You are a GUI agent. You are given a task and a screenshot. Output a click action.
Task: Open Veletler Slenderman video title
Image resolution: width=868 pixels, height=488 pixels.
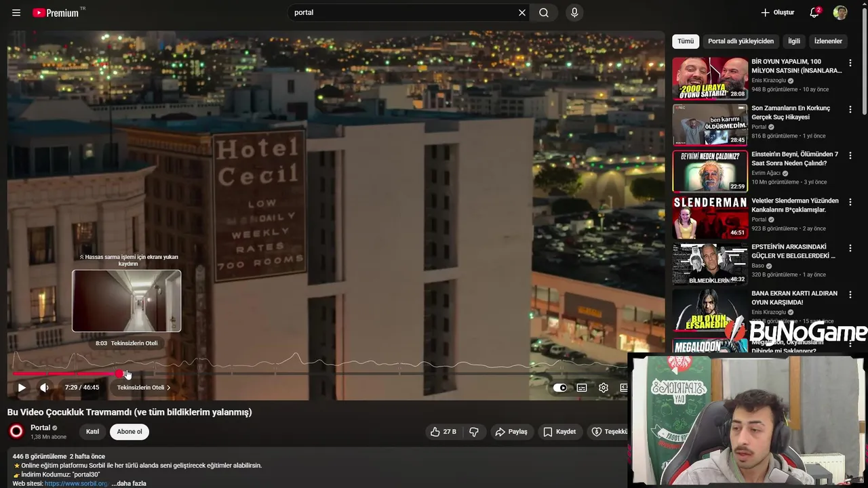pos(795,205)
